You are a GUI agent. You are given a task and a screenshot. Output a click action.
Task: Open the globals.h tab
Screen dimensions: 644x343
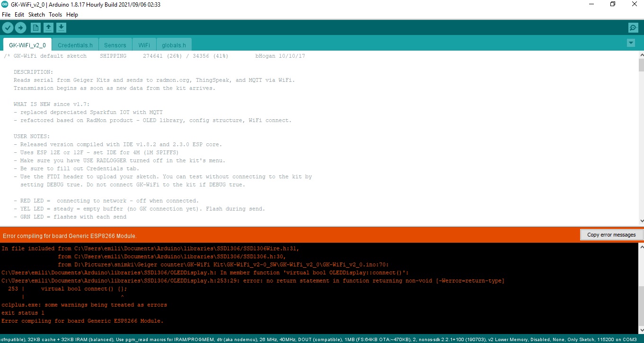(174, 45)
